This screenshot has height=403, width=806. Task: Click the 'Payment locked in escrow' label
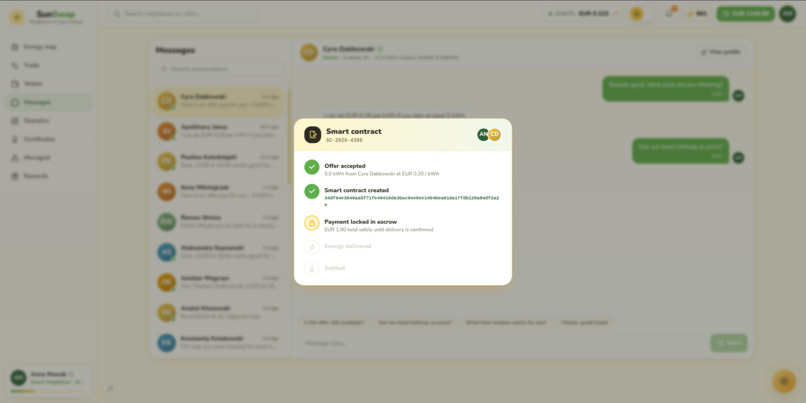pos(360,222)
